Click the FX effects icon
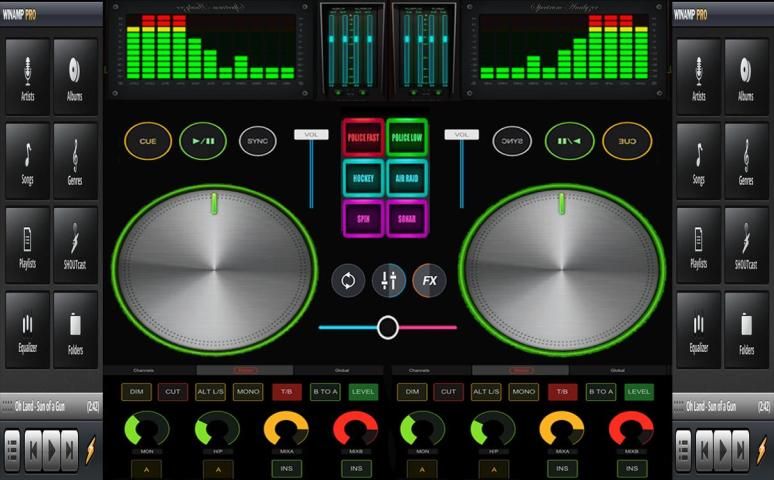 (x=429, y=280)
